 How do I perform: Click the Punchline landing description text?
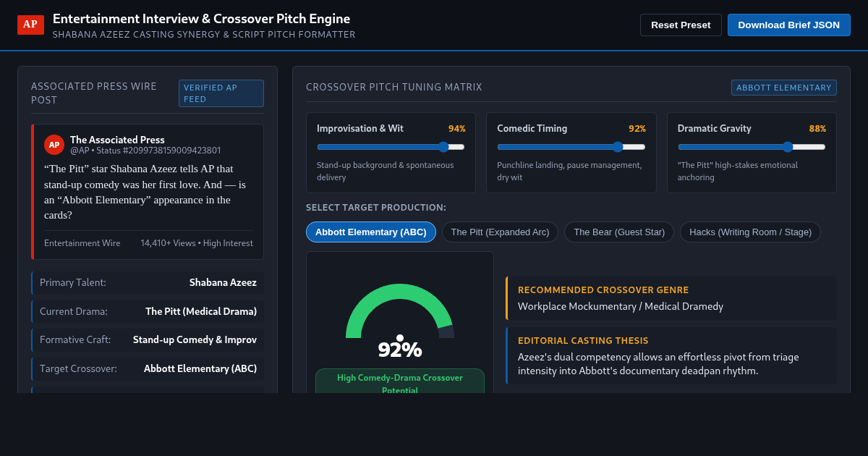click(569, 171)
